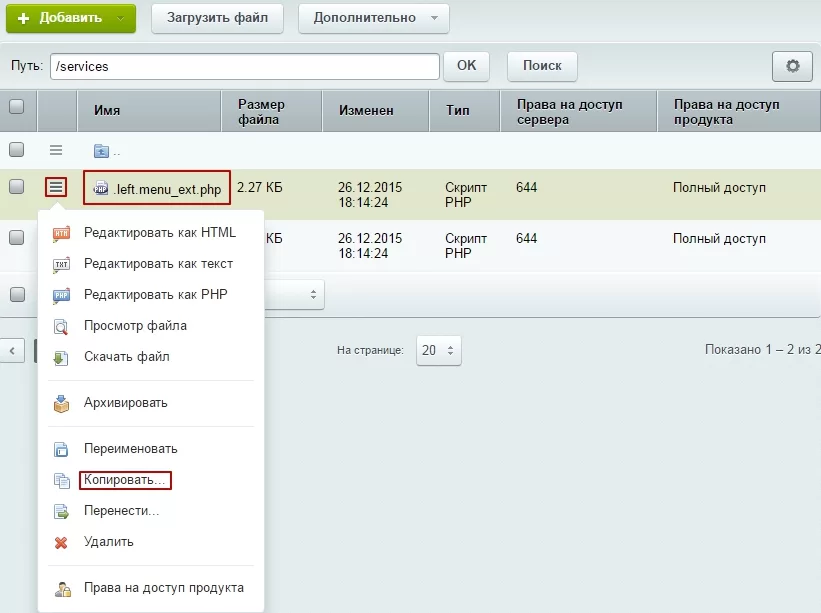This screenshot has width=821, height=613.
Task: Open the Дополнительно dropdown
Action: pos(373,18)
